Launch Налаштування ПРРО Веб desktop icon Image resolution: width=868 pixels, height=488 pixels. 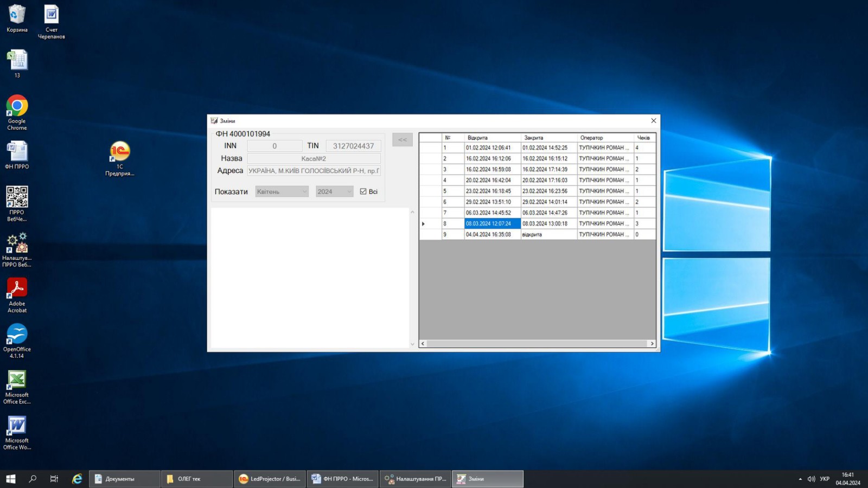pyautogui.click(x=17, y=243)
